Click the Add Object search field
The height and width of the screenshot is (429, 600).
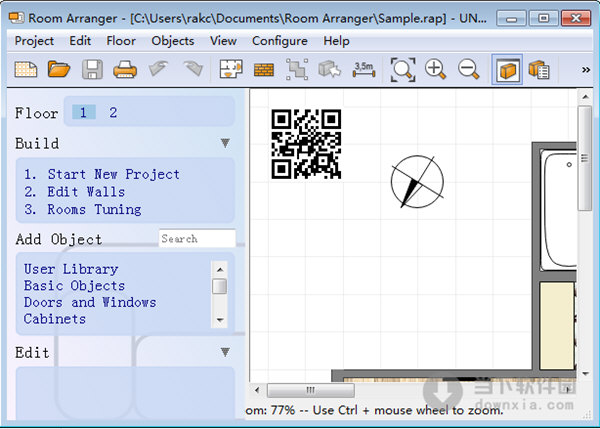coord(197,239)
